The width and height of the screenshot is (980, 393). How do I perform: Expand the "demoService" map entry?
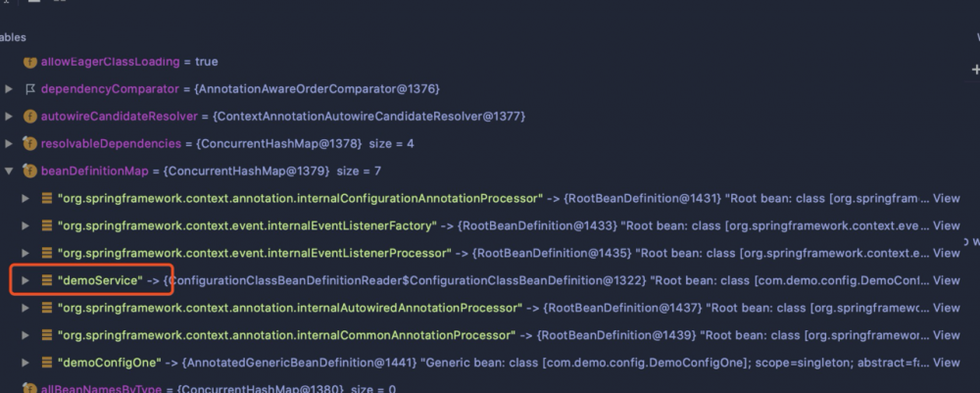click(25, 280)
